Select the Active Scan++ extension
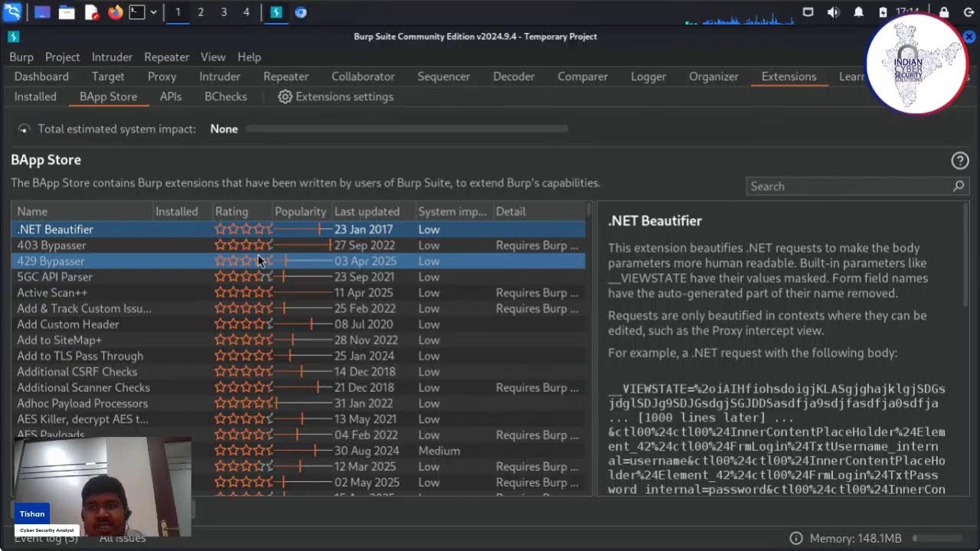The height and width of the screenshot is (551, 980). pyautogui.click(x=298, y=293)
